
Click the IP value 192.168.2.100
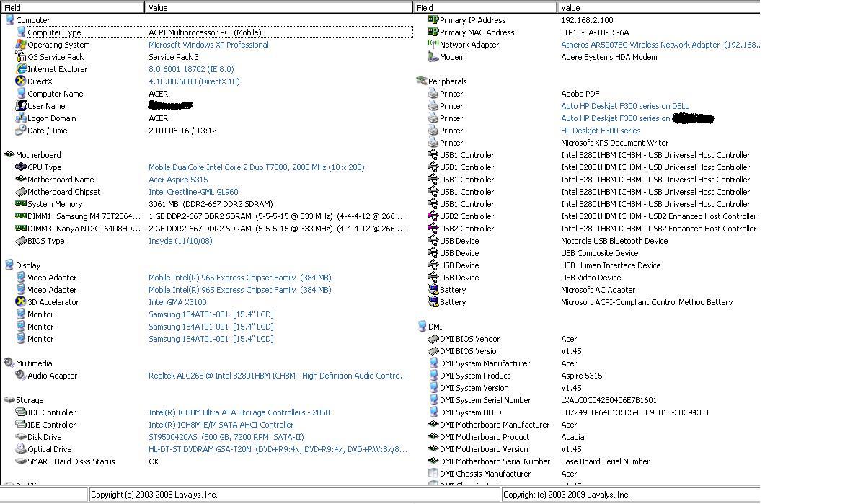pos(587,20)
